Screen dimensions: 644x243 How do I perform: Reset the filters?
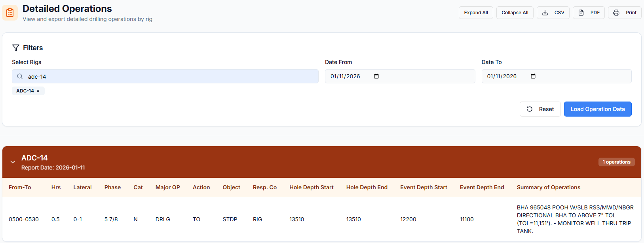point(540,109)
